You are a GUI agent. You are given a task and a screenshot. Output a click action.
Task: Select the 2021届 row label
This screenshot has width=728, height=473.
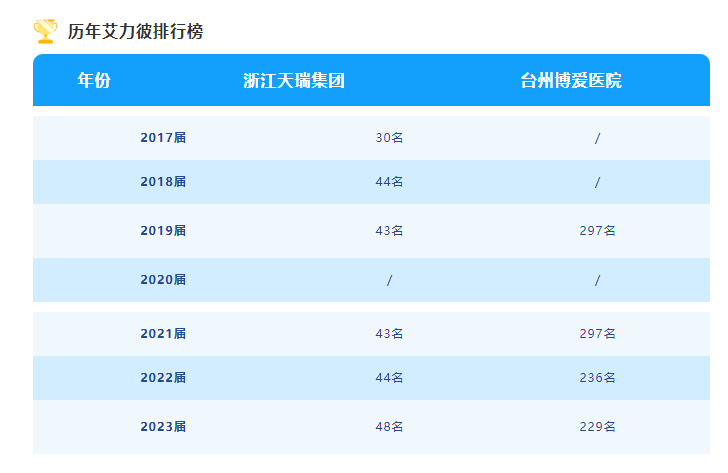tap(163, 334)
